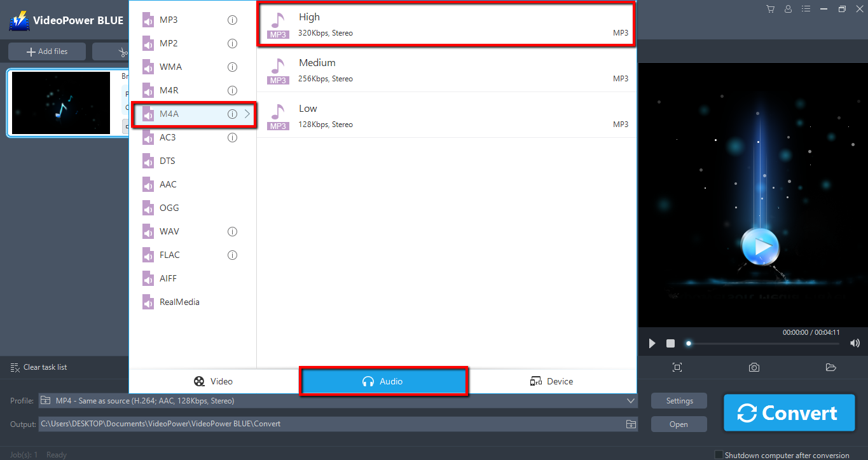Screen dimensions: 868x460
Task: Open info icon next to WAV
Action: coord(232,231)
